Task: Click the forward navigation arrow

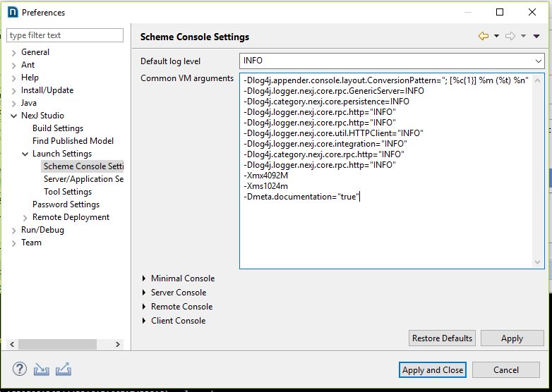Action: [510, 36]
